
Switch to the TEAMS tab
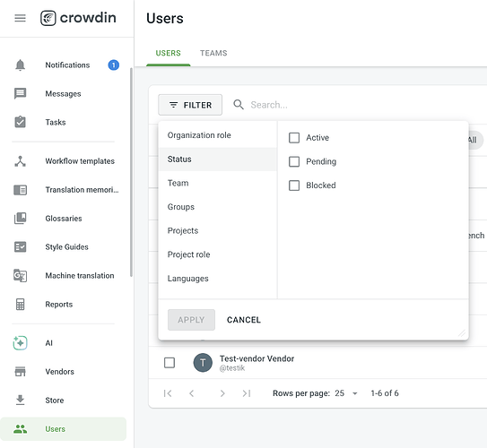(x=213, y=53)
